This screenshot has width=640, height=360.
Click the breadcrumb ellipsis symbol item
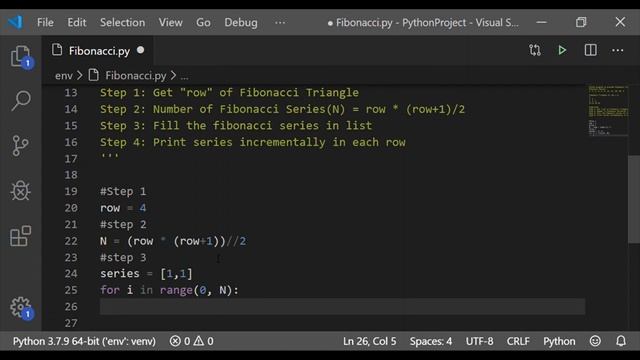184,76
